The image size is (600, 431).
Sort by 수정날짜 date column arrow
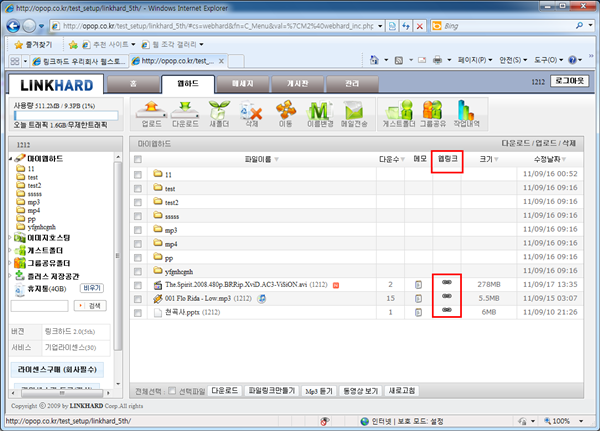point(564,159)
